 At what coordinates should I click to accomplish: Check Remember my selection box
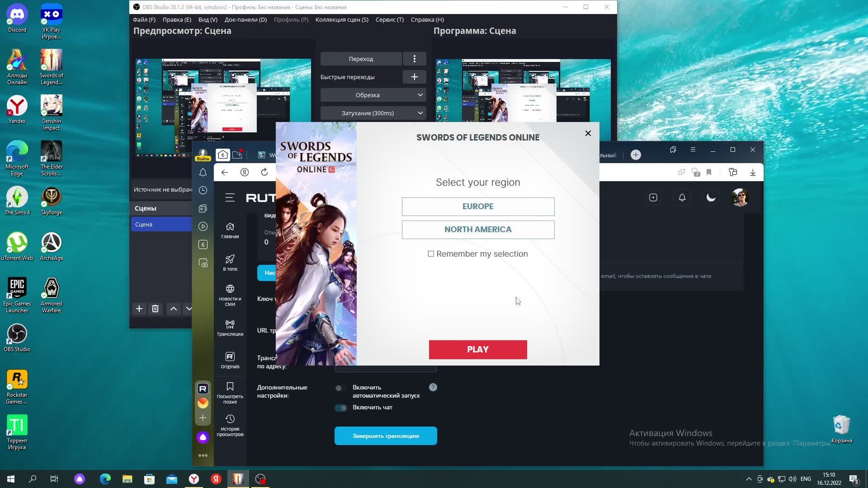coord(431,254)
